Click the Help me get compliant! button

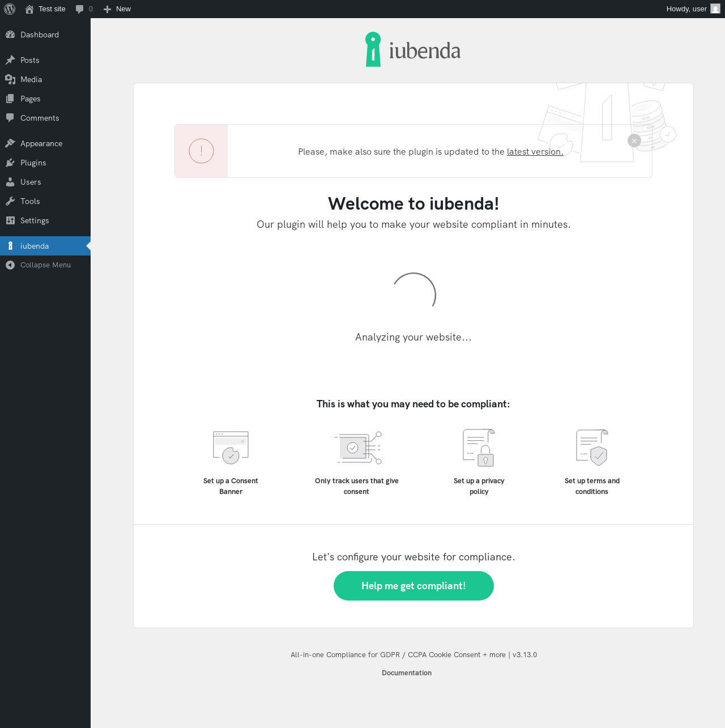(x=413, y=586)
